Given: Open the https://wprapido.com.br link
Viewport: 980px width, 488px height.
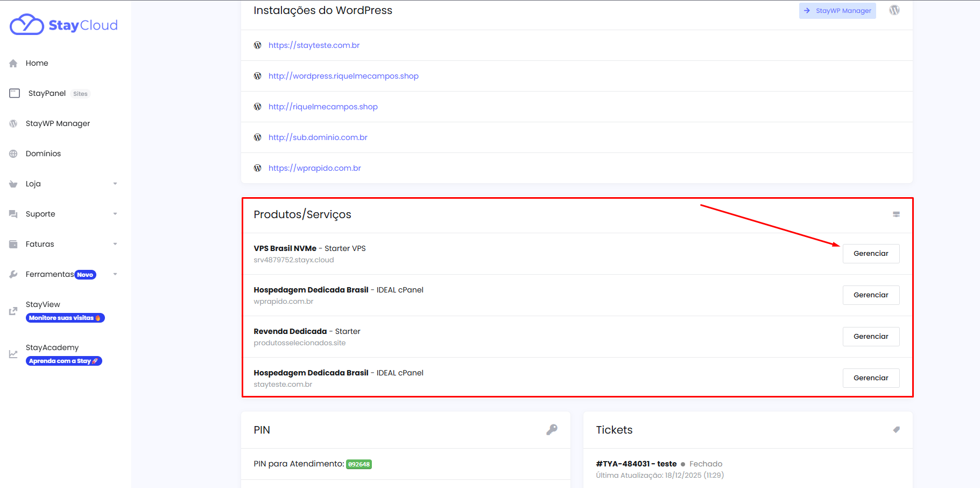Looking at the screenshot, I should [x=314, y=168].
